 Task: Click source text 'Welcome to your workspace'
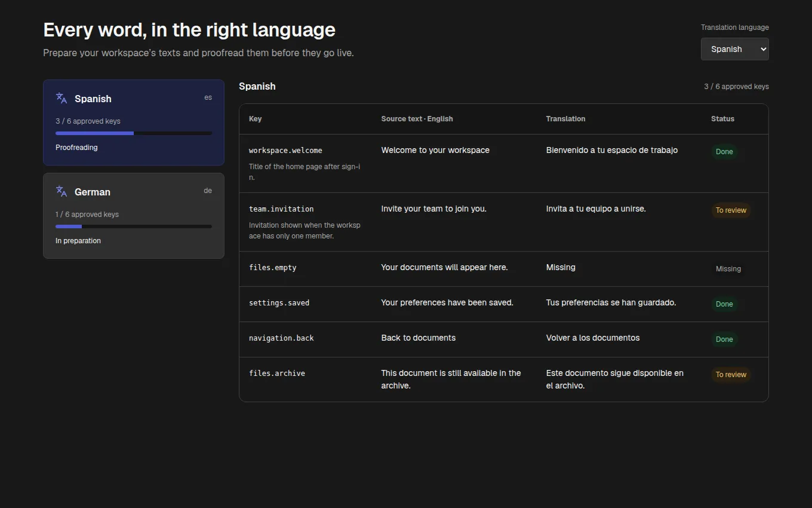pyautogui.click(x=435, y=150)
